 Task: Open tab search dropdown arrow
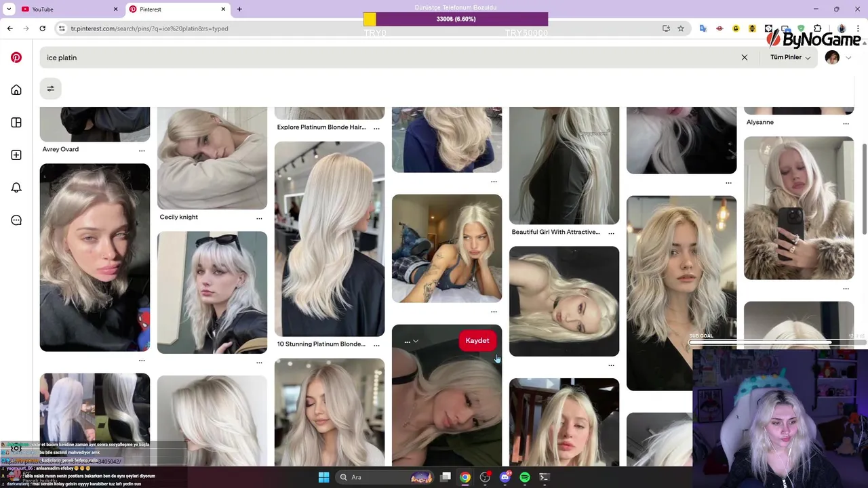tap(9, 9)
